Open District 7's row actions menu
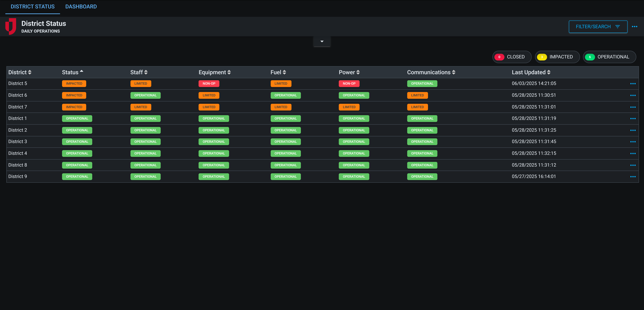 point(633,107)
